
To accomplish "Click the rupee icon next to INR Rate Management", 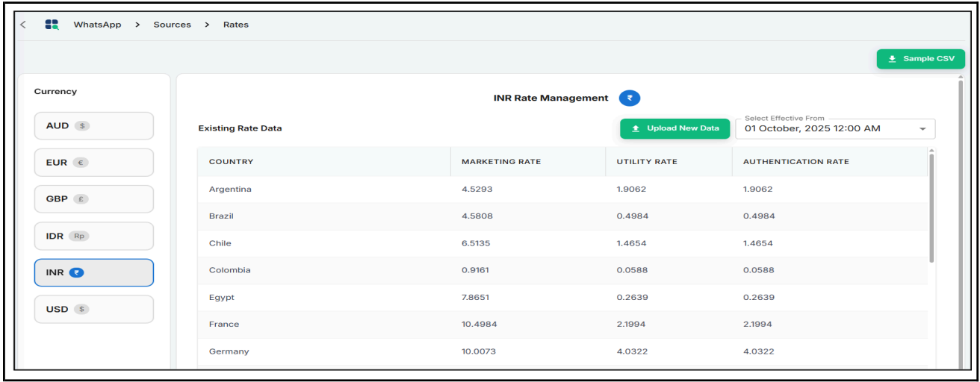I will pos(630,98).
